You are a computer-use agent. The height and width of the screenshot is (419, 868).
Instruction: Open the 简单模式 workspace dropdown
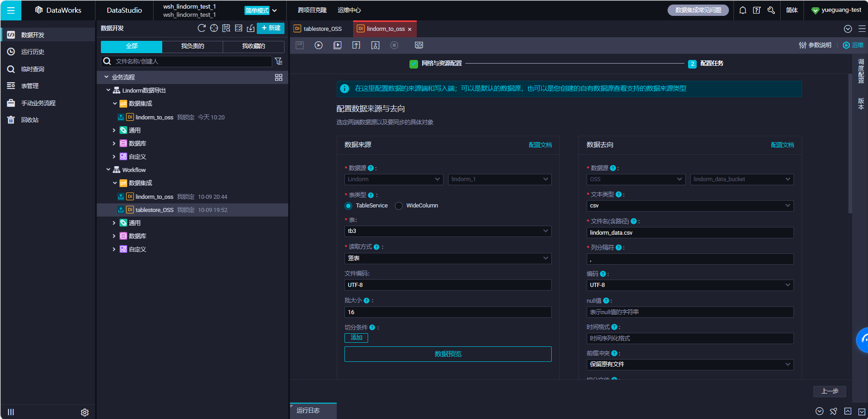pos(261,10)
